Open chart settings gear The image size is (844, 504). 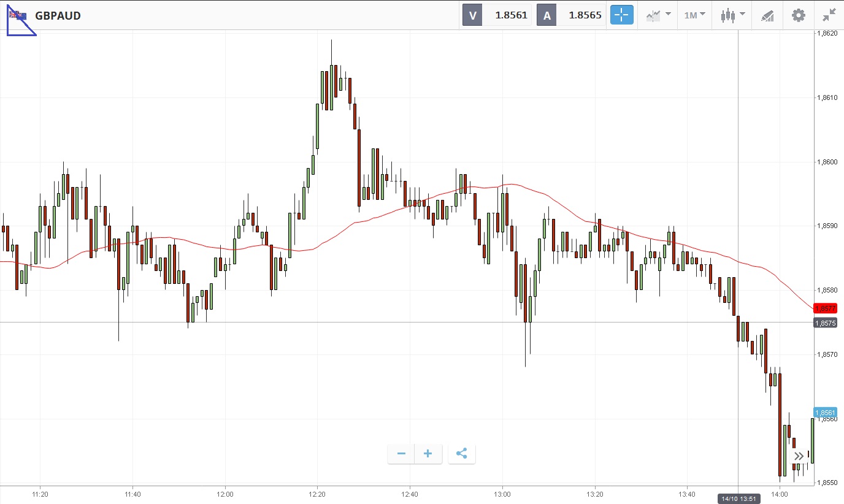798,15
